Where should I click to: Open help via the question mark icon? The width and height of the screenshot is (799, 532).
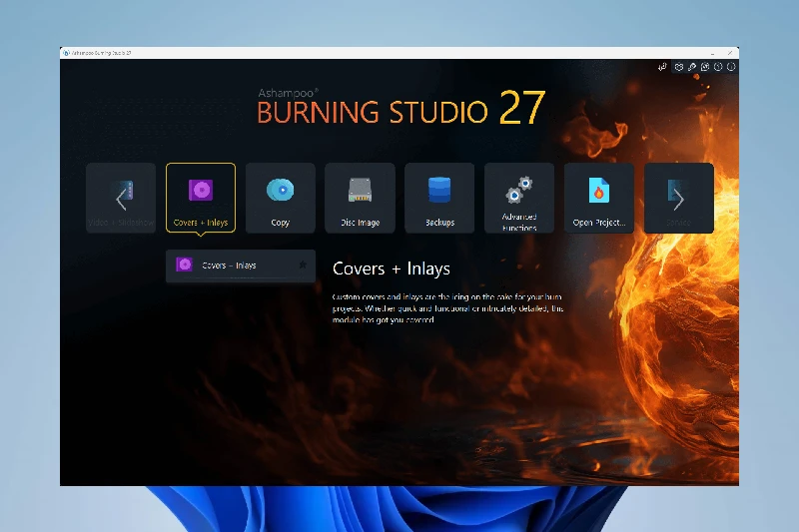pos(718,67)
